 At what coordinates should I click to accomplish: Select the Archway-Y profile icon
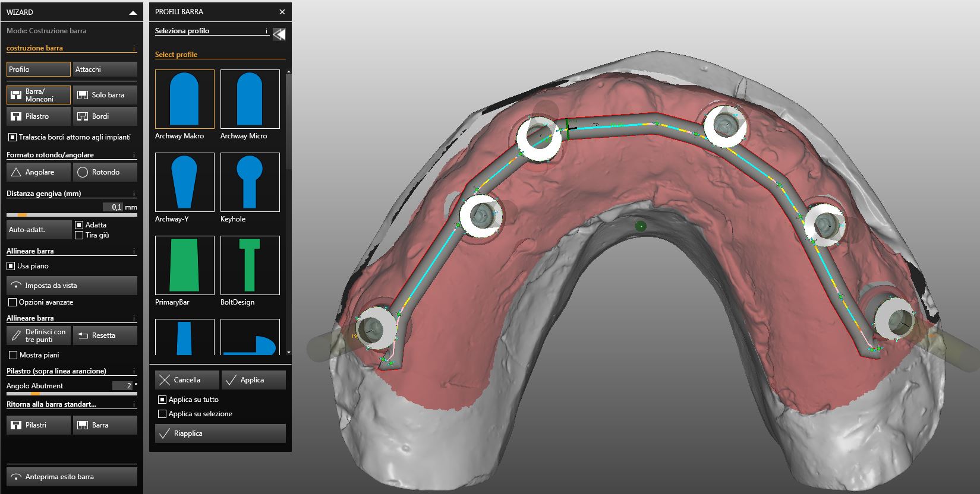[x=184, y=182]
